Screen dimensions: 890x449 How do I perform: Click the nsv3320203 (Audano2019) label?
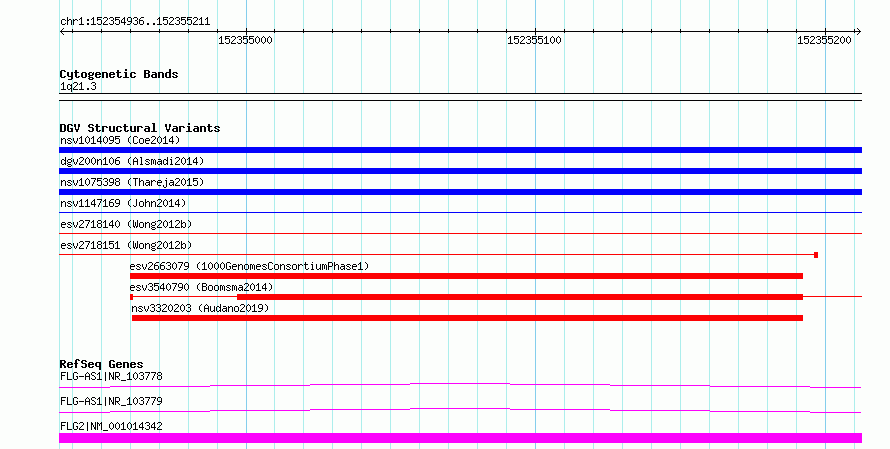tap(200, 308)
